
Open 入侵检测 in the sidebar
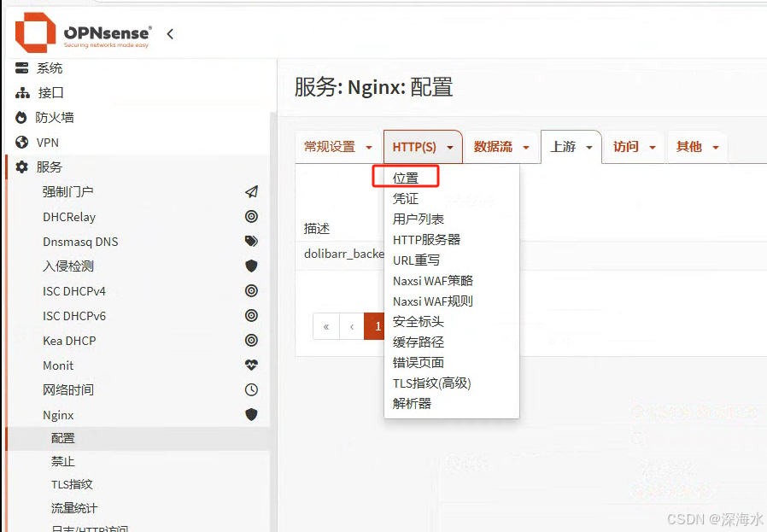pos(68,266)
